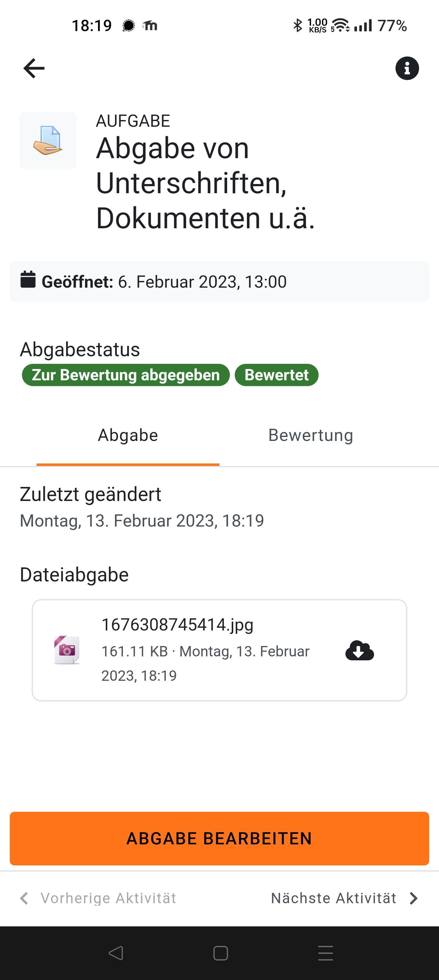Tap the back arrow icon

pos(34,69)
